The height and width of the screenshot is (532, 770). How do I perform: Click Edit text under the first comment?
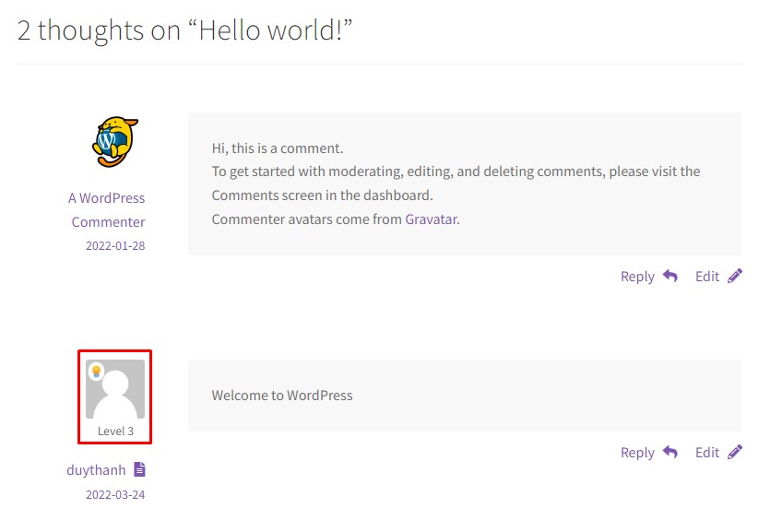click(x=707, y=277)
